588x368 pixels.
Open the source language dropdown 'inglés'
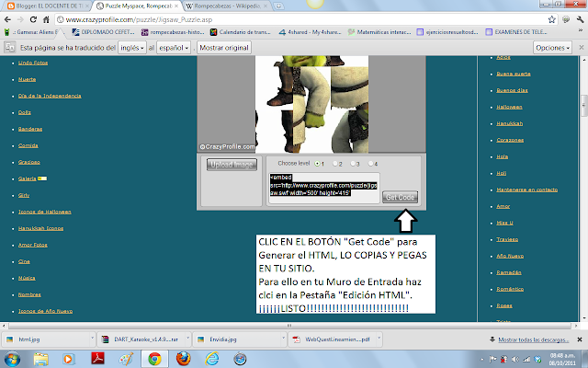[132, 48]
